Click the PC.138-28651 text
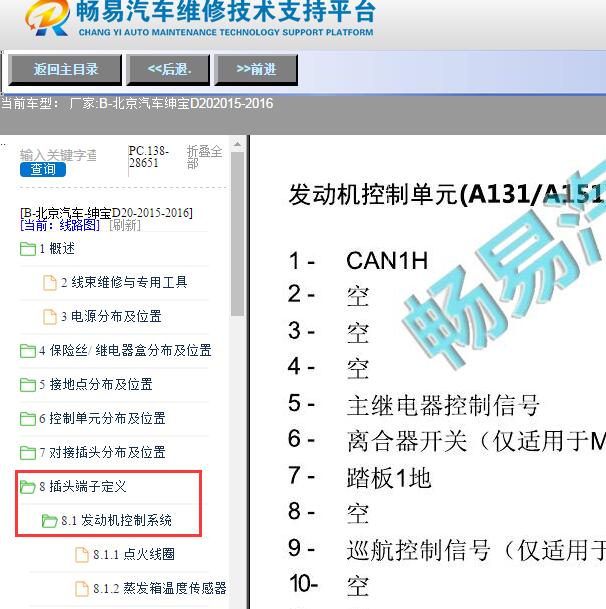The image size is (606, 609). coord(148,157)
